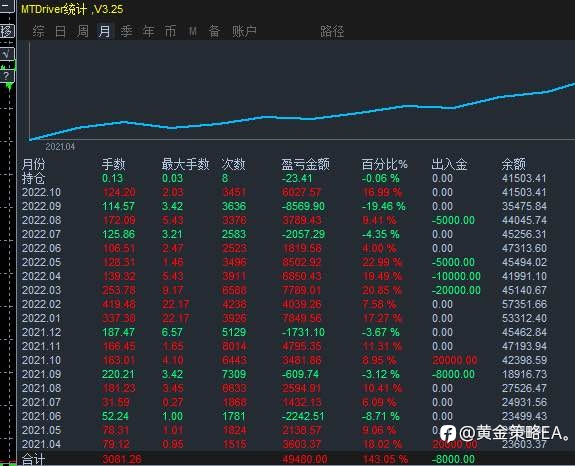Click the √ checkmark button on left edge

tap(7, 54)
